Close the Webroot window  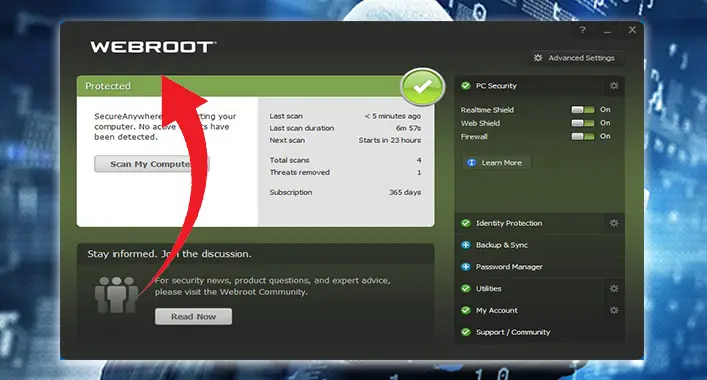pyautogui.click(x=632, y=30)
